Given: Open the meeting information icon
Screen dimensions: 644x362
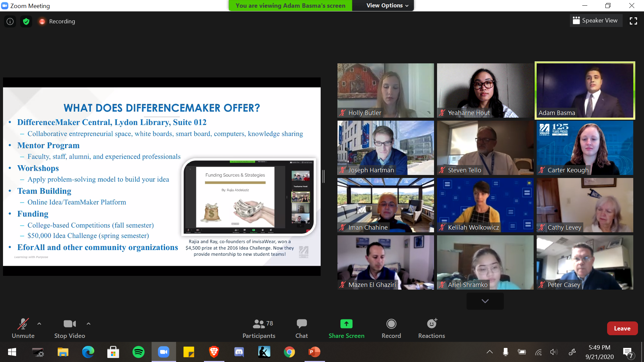Looking at the screenshot, I should 10,21.
